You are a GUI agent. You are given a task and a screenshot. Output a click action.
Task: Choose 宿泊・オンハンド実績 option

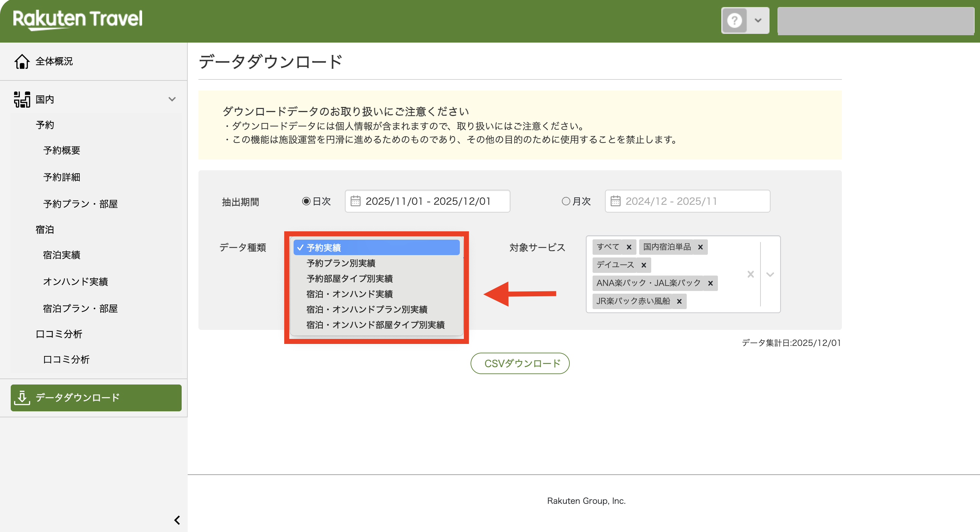pos(349,294)
